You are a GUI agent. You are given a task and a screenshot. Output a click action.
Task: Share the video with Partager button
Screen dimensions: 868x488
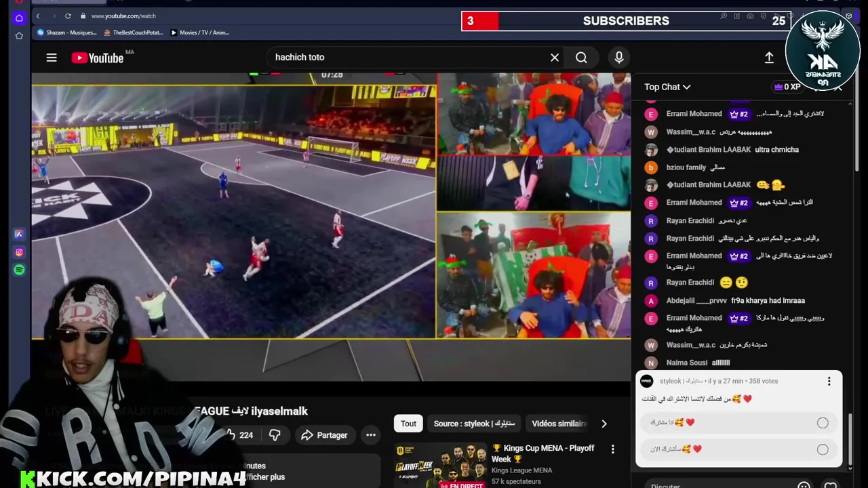point(324,435)
